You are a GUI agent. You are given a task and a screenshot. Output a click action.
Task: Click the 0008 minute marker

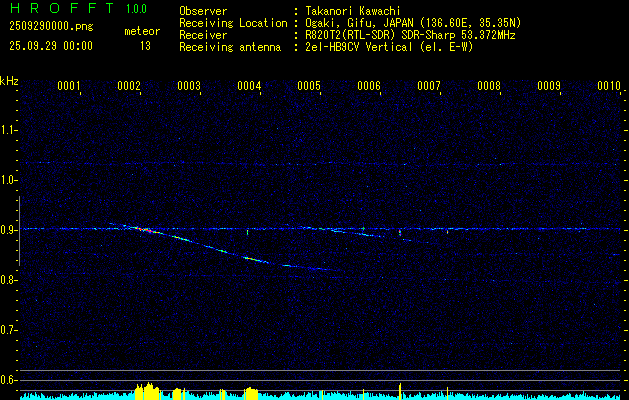click(x=489, y=85)
